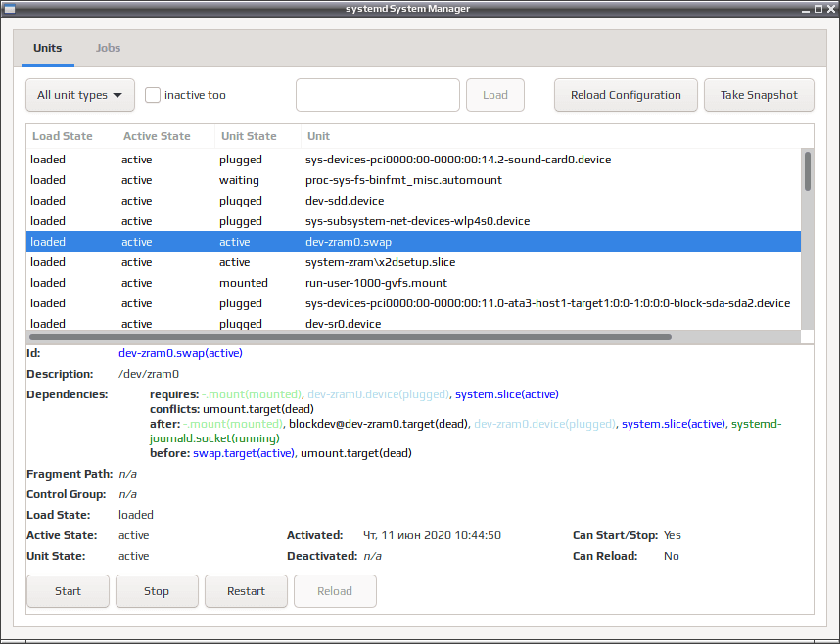Viewport: 840px width, 644px height.
Task: Open system.slice(active) link in requires
Action: click(507, 394)
